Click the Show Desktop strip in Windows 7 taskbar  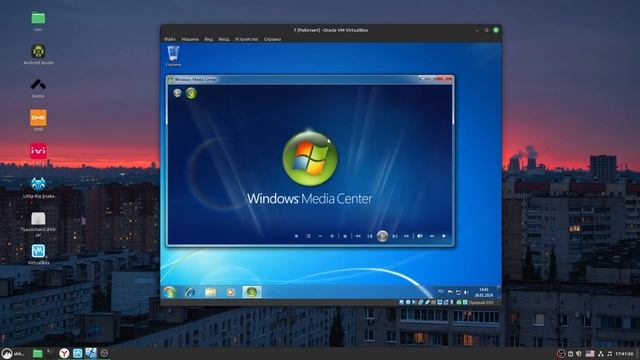(x=499, y=292)
